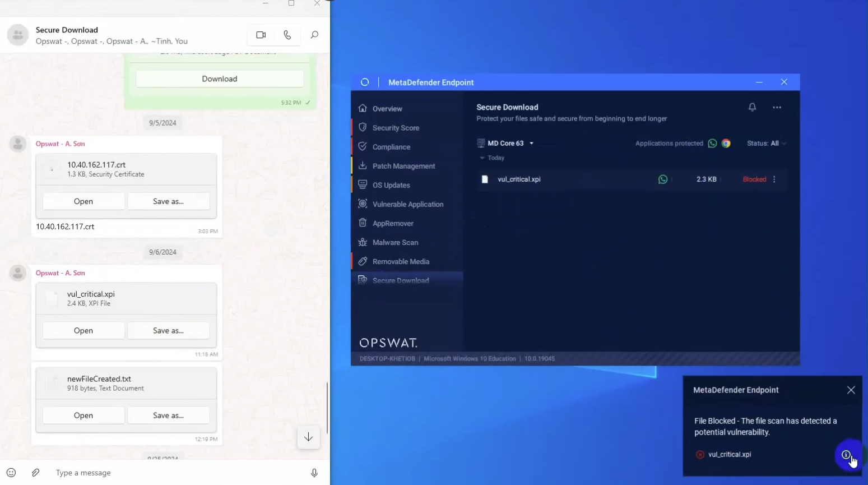Collapse the Today group

tap(492, 158)
